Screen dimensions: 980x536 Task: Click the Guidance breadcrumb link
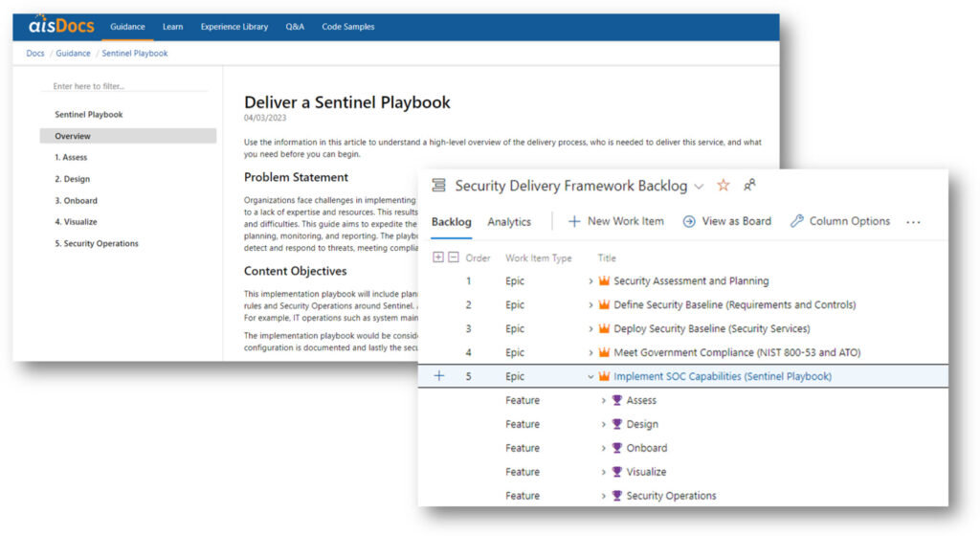[73, 53]
